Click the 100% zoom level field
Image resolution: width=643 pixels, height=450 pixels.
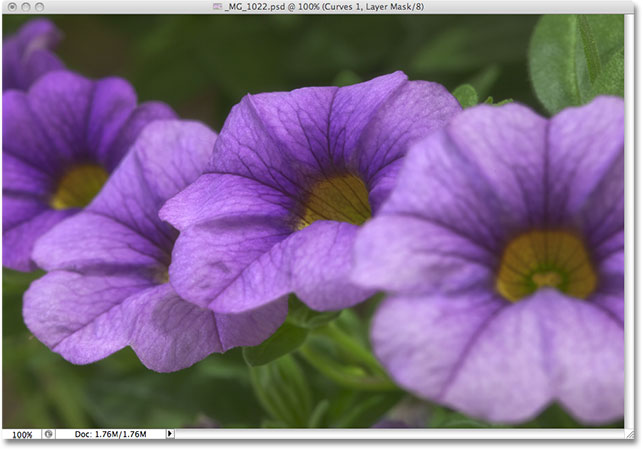22,434
